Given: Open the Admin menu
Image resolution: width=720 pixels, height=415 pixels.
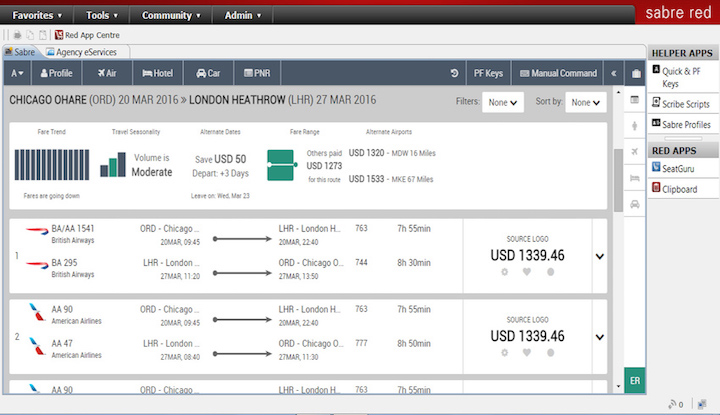Looking at the screenshot, I should pos(242,15).
